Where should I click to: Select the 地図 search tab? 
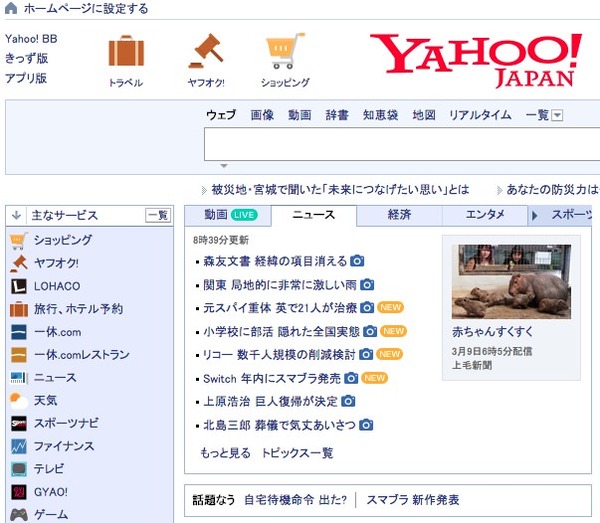(424, 115)
